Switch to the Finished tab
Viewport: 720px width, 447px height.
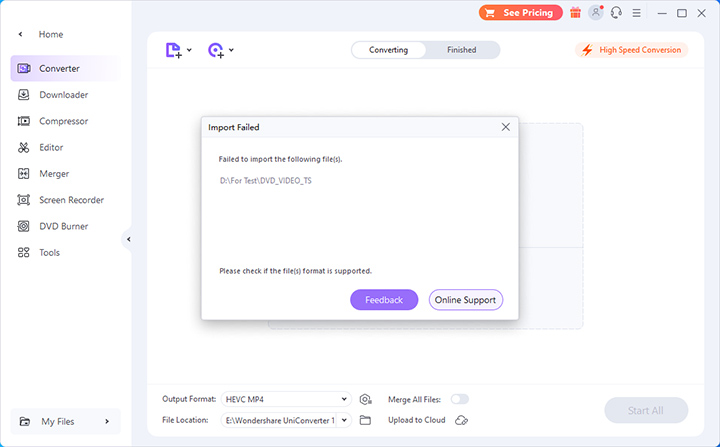coord(461,50)
